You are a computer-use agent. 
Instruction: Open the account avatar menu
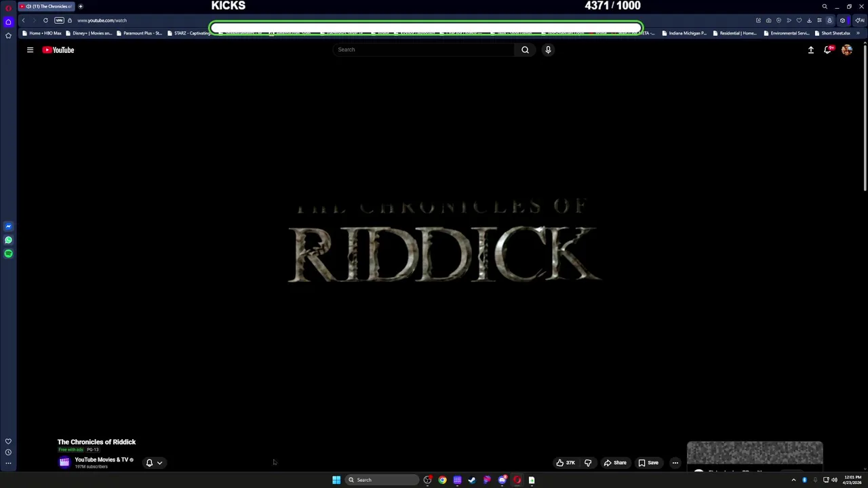coord(847,49)
